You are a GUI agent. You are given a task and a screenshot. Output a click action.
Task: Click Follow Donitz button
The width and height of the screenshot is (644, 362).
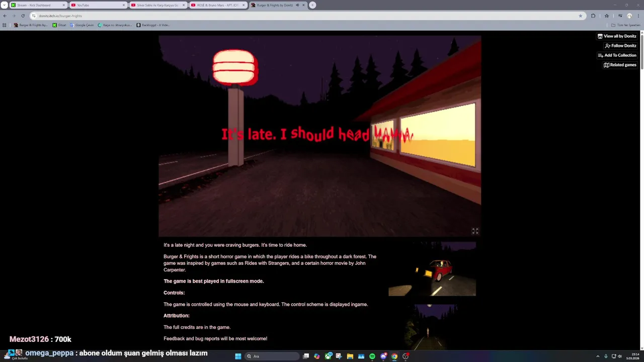pyautogui.click(x=620, y=46)
